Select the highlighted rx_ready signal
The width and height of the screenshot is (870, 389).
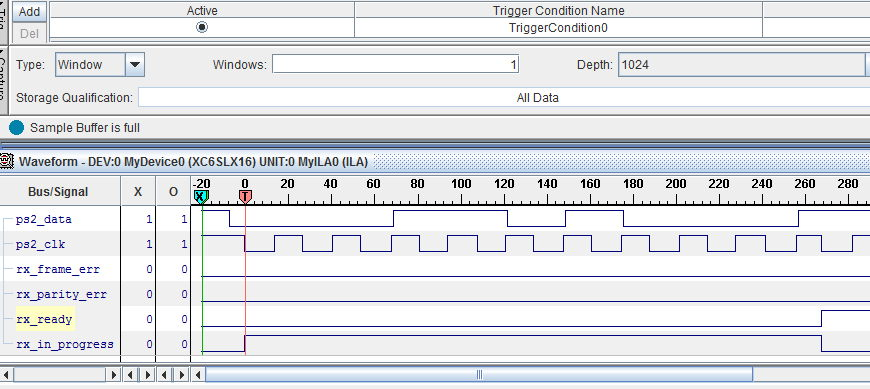pyautogui.click(x=44, y=319)
